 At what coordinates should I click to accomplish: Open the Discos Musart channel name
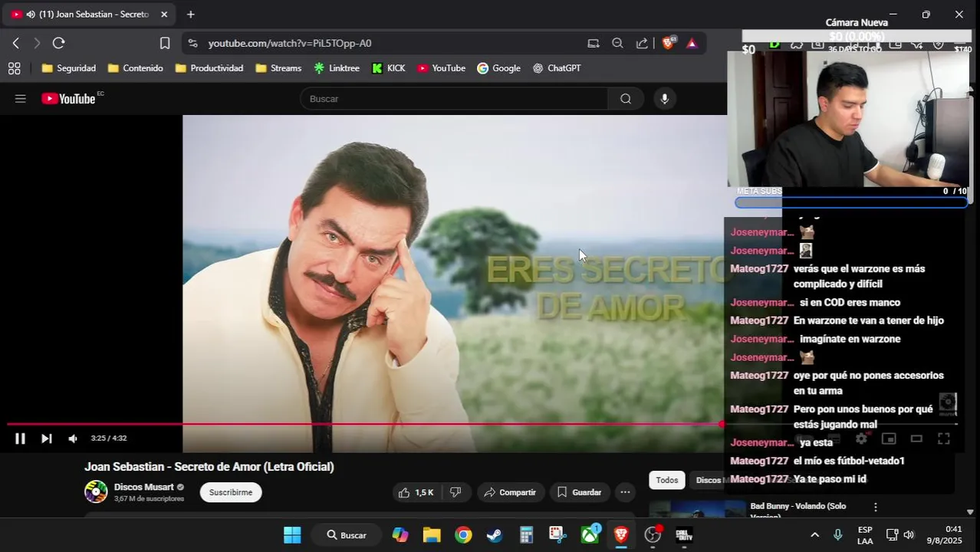(144, 487)
